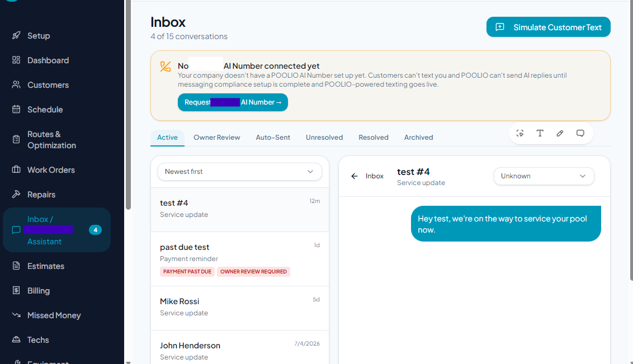Open the test #4 conversation in the list
Image resolution: width=633 pixels, height=364 pixels.
point(240,210)
